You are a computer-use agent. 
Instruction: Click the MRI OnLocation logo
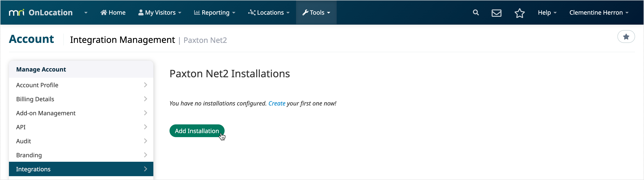[x=41, y=13]
